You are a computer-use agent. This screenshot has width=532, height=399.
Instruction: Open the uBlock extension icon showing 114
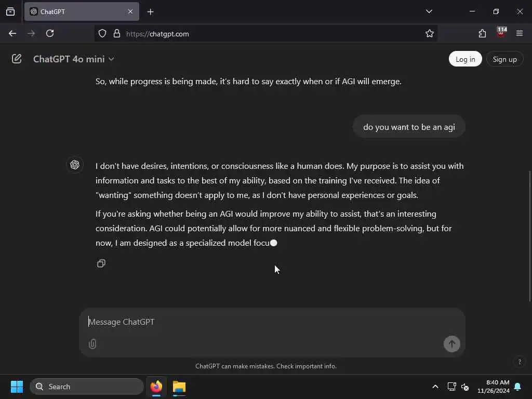click(x=501, y=33)
